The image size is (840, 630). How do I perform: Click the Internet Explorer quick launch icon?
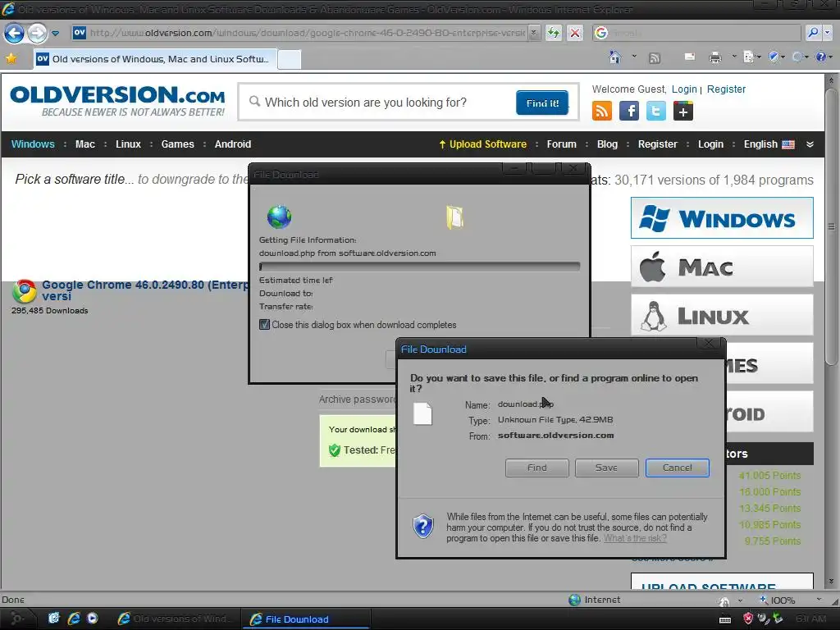pos(73,619)
